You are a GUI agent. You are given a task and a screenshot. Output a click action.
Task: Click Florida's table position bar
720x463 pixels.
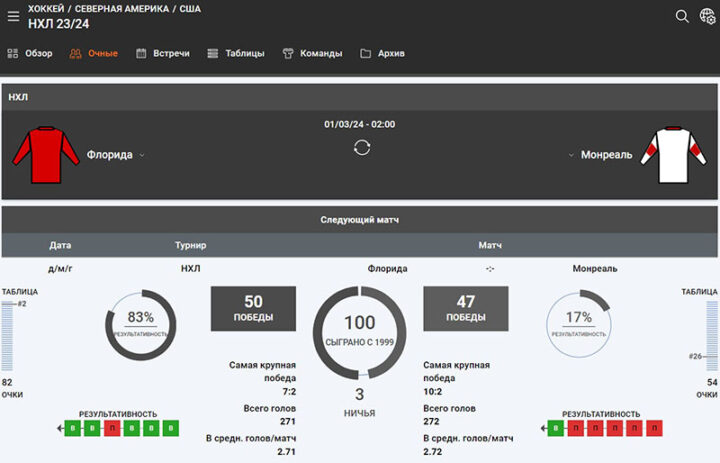(x=8, y=336)
